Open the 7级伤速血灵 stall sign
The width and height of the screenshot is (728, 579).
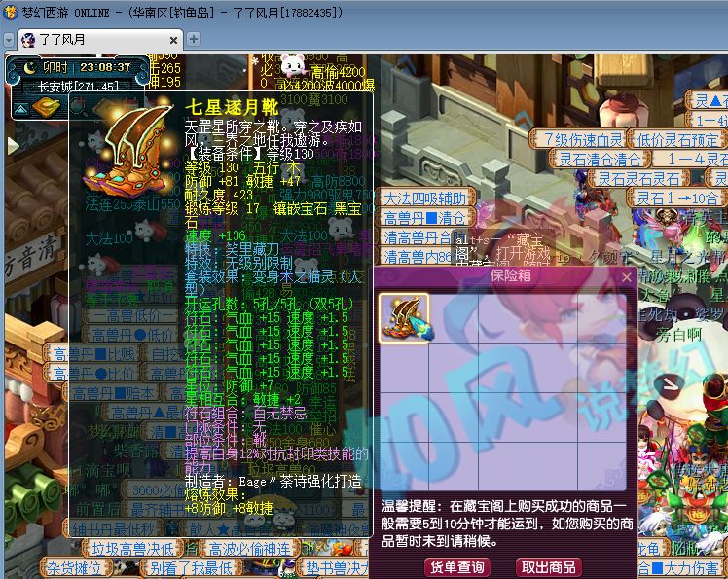point(578,139)
